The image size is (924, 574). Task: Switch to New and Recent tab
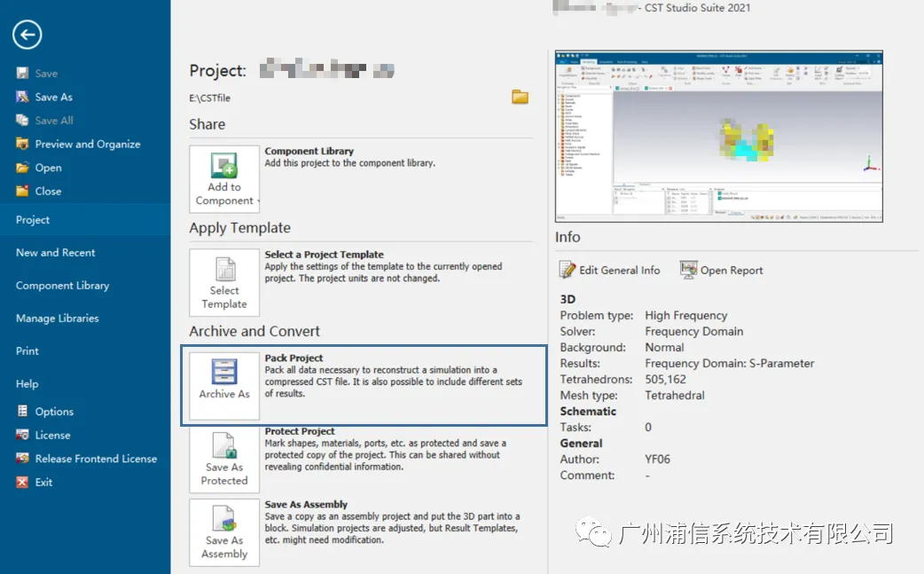point(55,253)
